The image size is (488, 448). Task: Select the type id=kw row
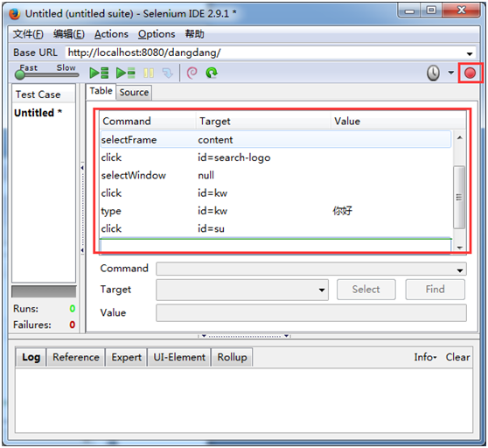tap(275, 211)
